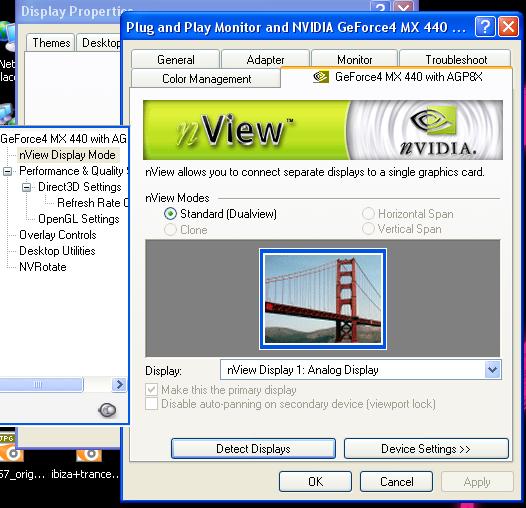Click the NVIDIA logo icon on GeForce4 tab
This screenshot has width=526, height=508.
coord(321,77)
